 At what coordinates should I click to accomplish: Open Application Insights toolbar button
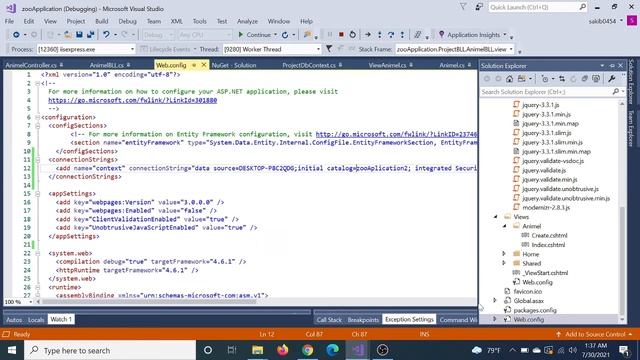tap(473, 35)
